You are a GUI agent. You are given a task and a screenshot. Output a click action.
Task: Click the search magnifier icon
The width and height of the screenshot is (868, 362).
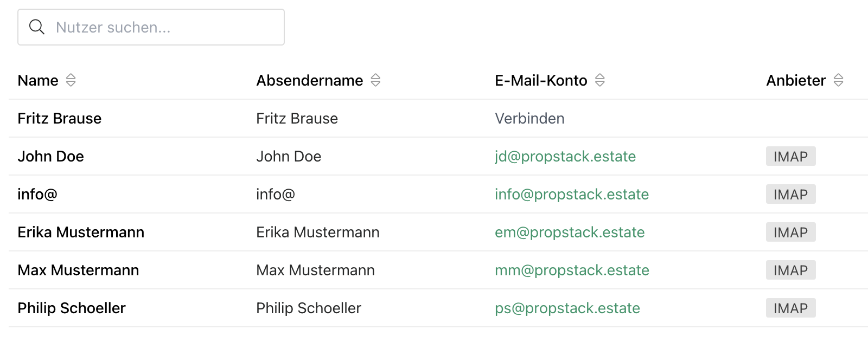coord(37,27)
